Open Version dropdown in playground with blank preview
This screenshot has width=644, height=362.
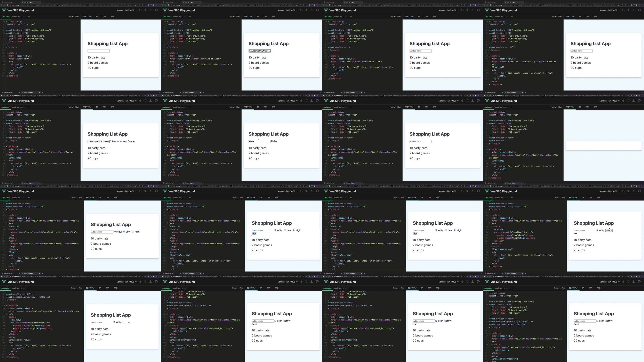[610, 101]
